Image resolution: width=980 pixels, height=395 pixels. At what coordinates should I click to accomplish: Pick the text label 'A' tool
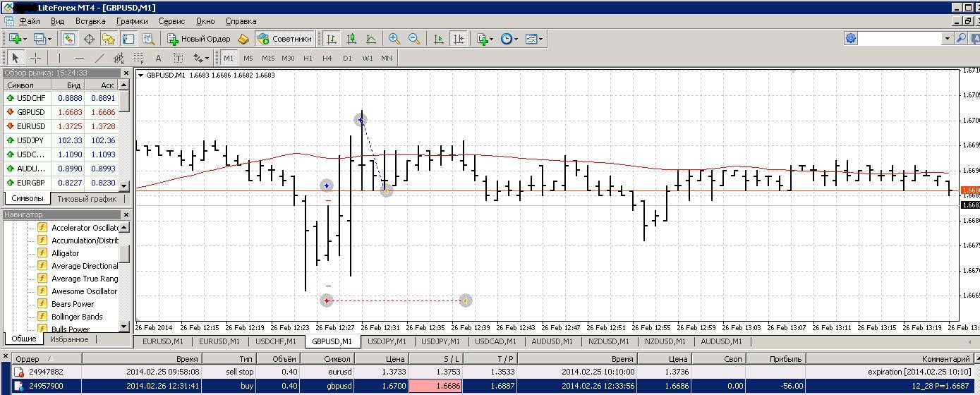pyautogui.click(x=158, y=59)
